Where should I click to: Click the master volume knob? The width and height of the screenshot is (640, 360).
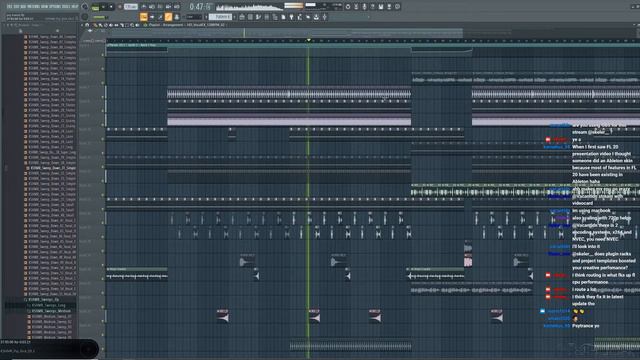coord(85,7)
